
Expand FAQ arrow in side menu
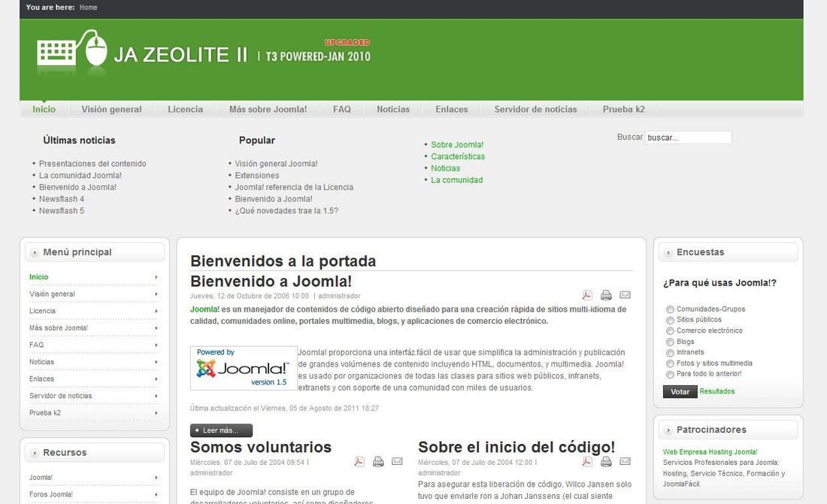(156, 346)
